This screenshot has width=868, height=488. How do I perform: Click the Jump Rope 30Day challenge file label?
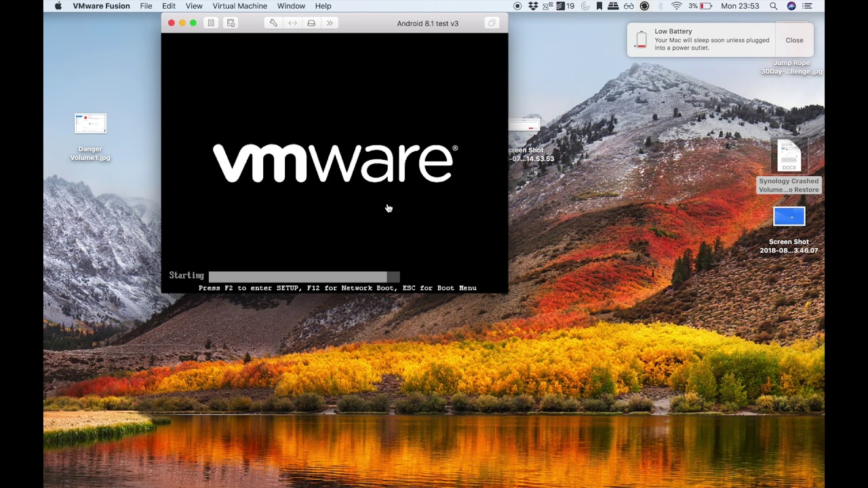pyautogui.click(x=791, y=67)
